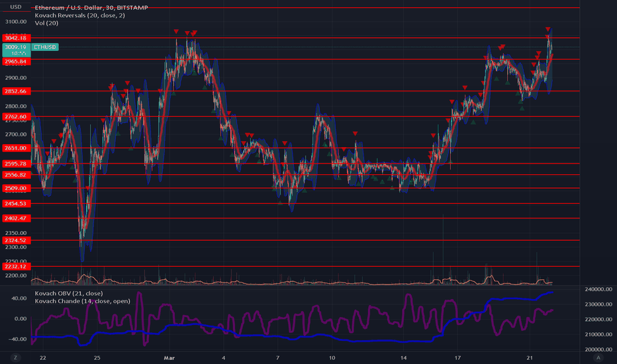Click the -40.00 Chande axis value
The width and height of the screenshot is (617, 364).
(18, 339)
